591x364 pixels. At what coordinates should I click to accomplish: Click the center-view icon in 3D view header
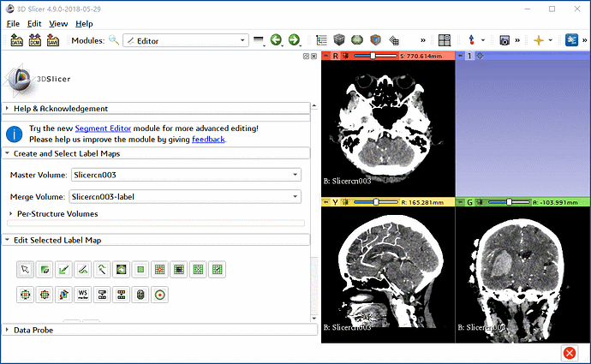[480, 56]
